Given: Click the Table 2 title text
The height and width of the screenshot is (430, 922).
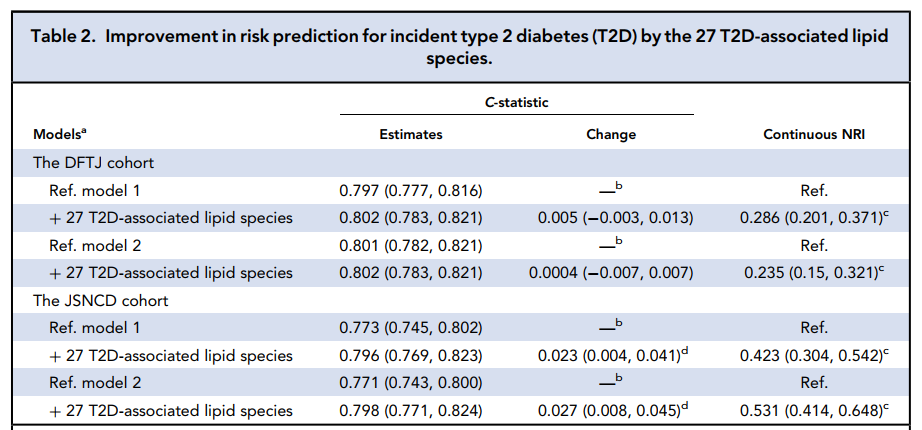Looking at the screenshot, I should click(x=460, y=48).
